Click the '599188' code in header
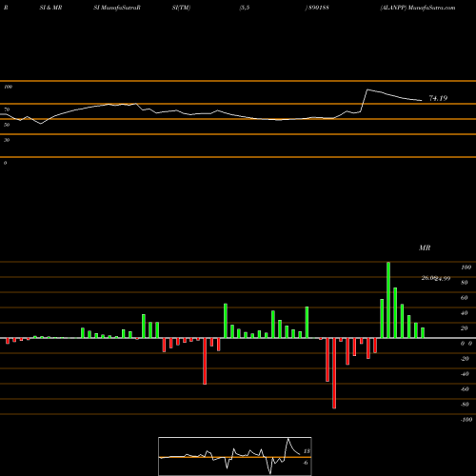The height and width of the screenshot is (476, 476). (x=319, y=8)
